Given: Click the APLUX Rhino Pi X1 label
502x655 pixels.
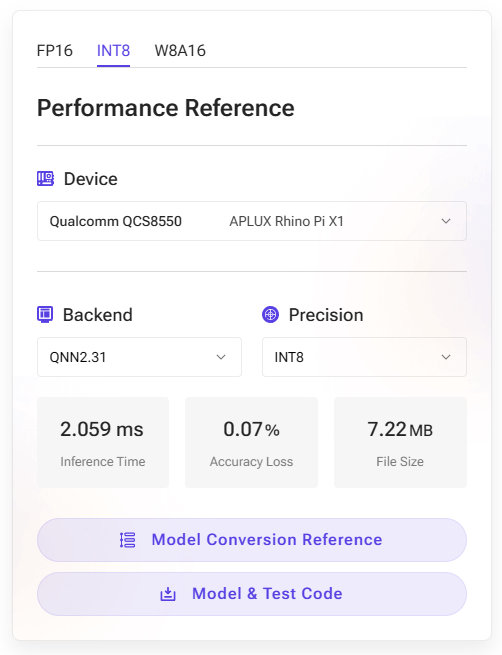Looking at the screenshot, I should point(286,221).
